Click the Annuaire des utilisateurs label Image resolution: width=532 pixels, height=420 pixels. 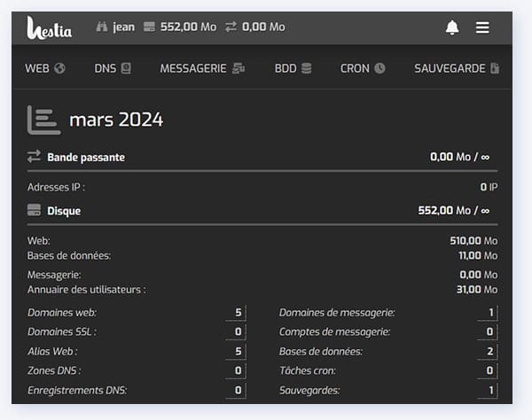[87, 290]
